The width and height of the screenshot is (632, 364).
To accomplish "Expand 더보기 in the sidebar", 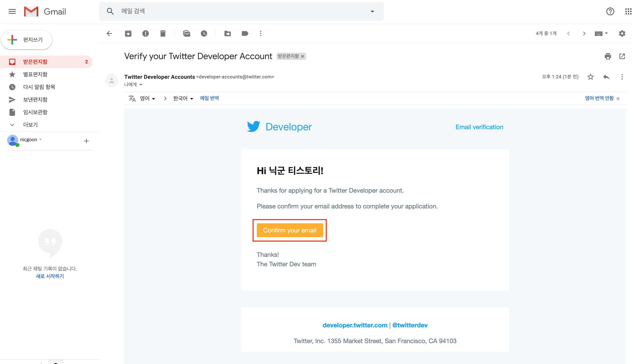I will 30,125.
